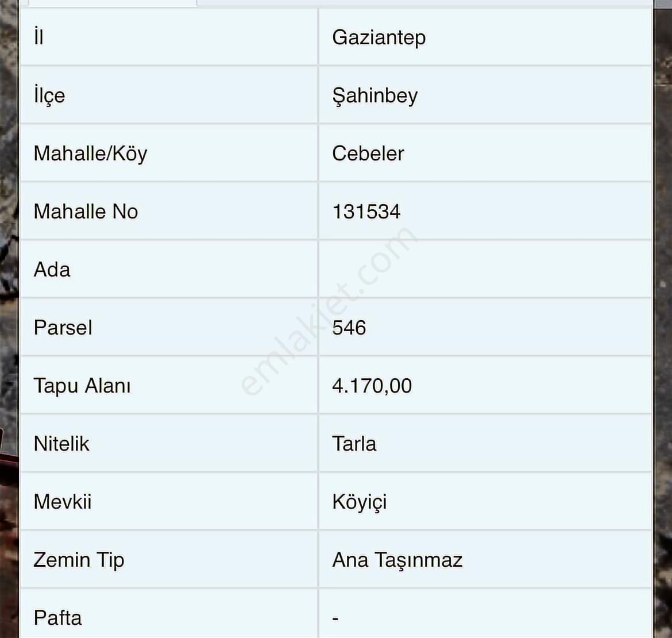Select the Mahalle No label
Image resolution: width=672 pixels, height=638 pixels.
coord(86,212)
